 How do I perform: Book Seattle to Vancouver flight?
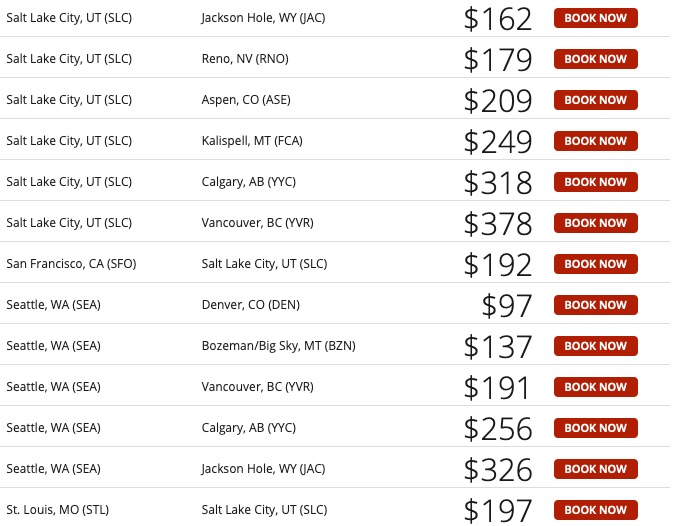coord(595,387)
